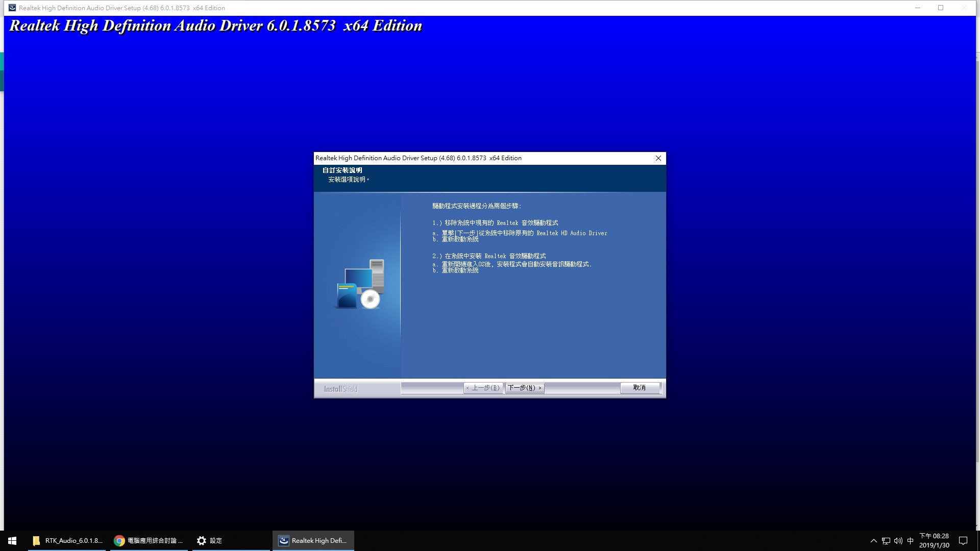Show hidden system tray icons
The height and width of the screenshot is (551, 980).
[873, 541]
